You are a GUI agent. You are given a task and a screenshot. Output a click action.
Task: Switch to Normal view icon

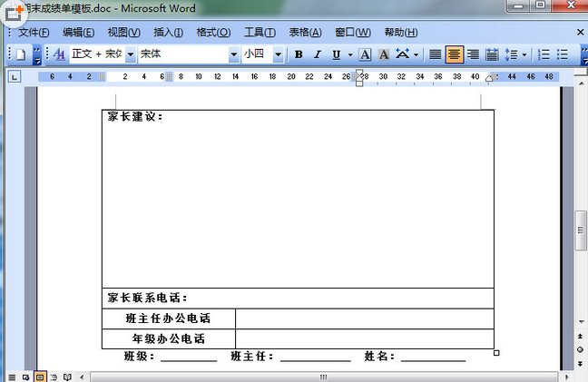tap(12, 377)
